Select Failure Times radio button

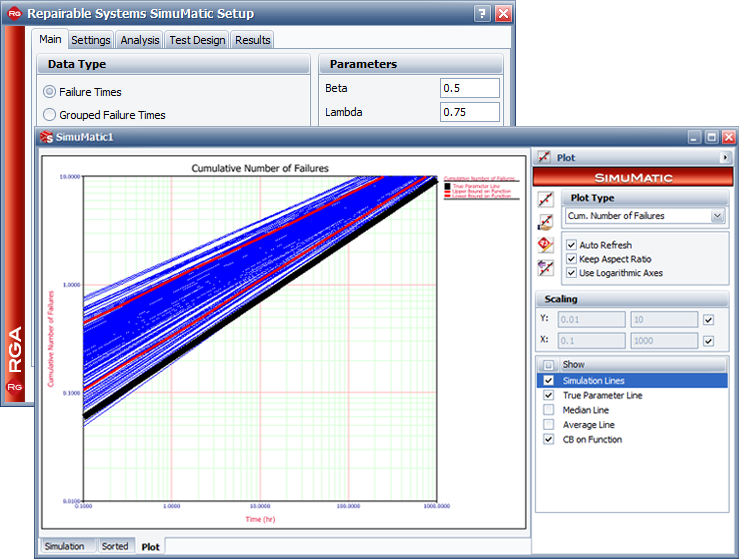[x=49, y=91]
